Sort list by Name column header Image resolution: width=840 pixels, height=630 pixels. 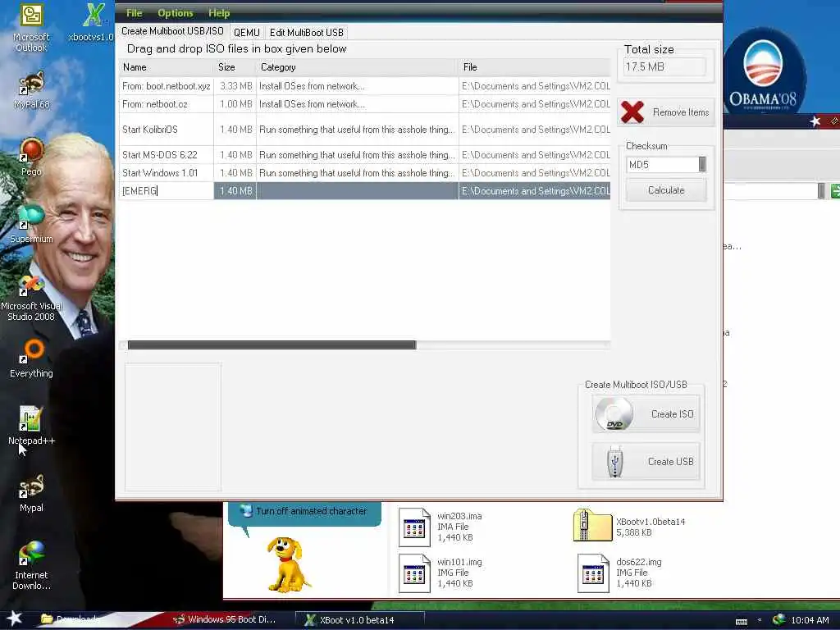tap(166, 67)
